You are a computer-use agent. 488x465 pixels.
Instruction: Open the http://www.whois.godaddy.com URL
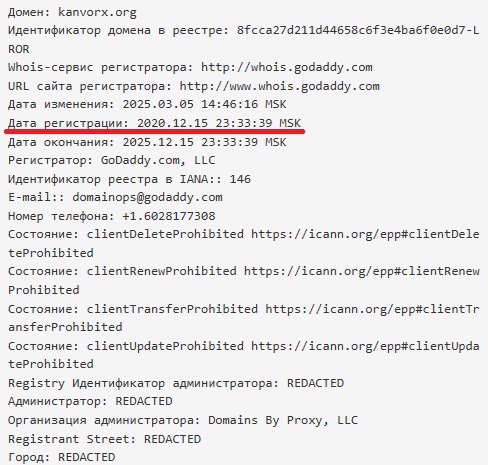coord(280,86)
